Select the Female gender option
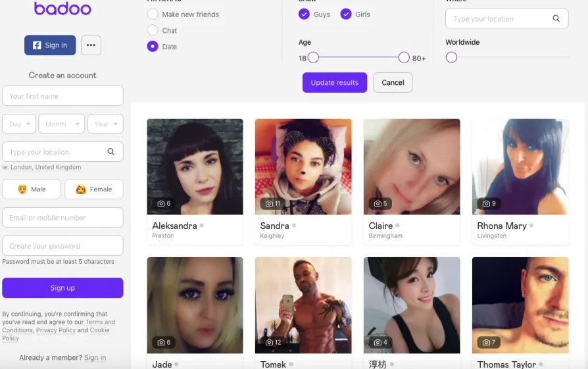The image size is (588, 369). [x=94, y=189]
